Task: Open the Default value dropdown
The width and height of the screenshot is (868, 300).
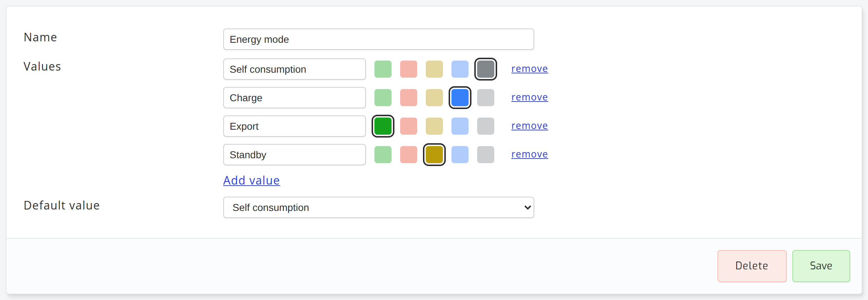Action: 379,207
